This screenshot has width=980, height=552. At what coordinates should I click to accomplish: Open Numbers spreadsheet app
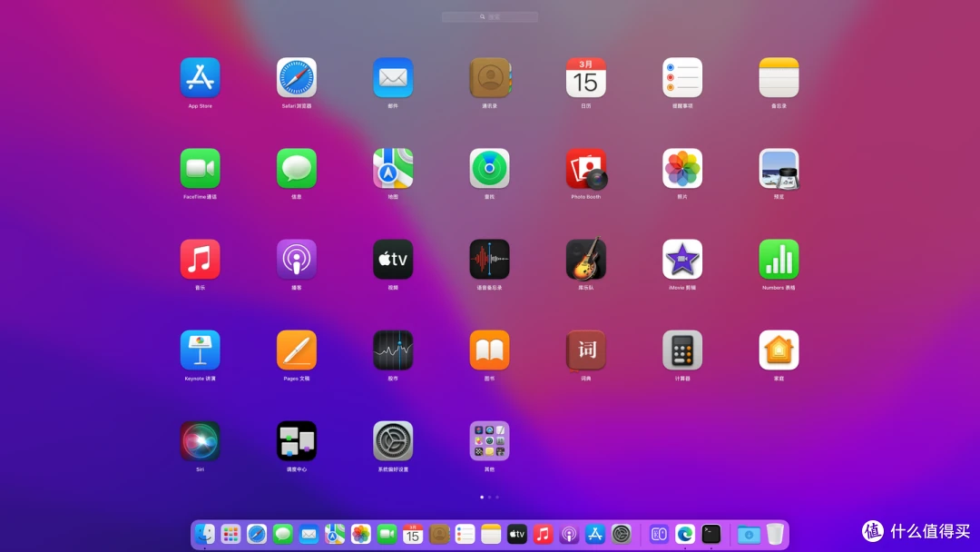pos(779,259)
